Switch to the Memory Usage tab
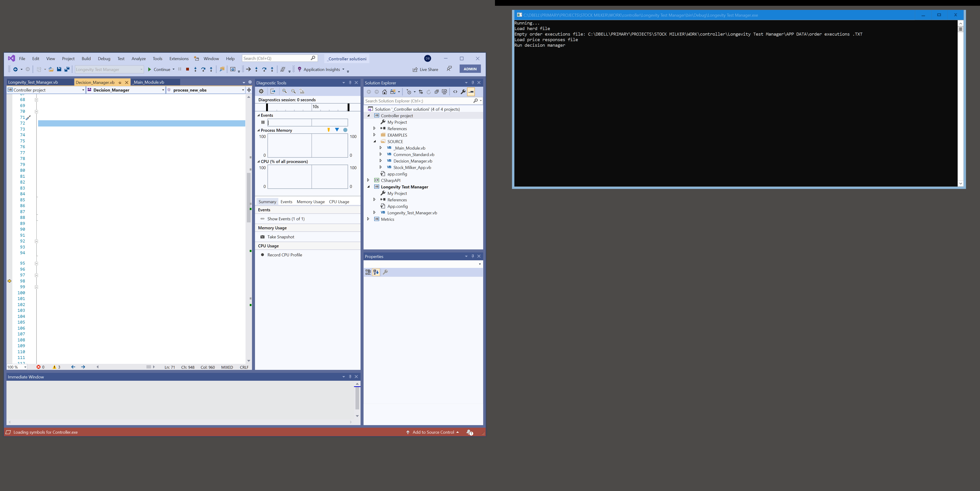Screen dimensions: 980x491 (x=310, y=201)
